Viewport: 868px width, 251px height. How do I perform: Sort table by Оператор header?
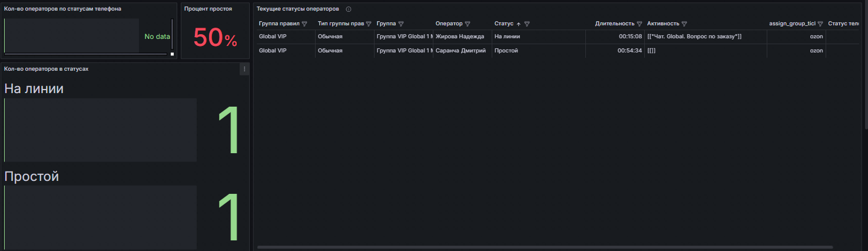(x=449, y=24)
